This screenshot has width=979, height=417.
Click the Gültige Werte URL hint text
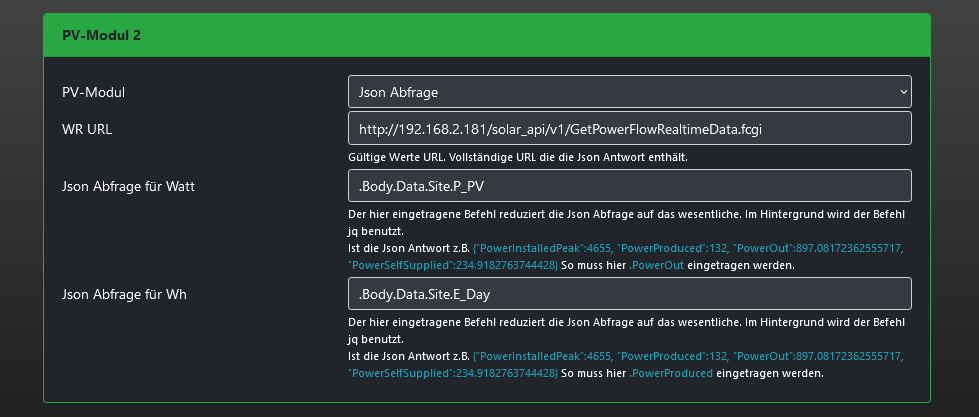[x=518, y=157]
